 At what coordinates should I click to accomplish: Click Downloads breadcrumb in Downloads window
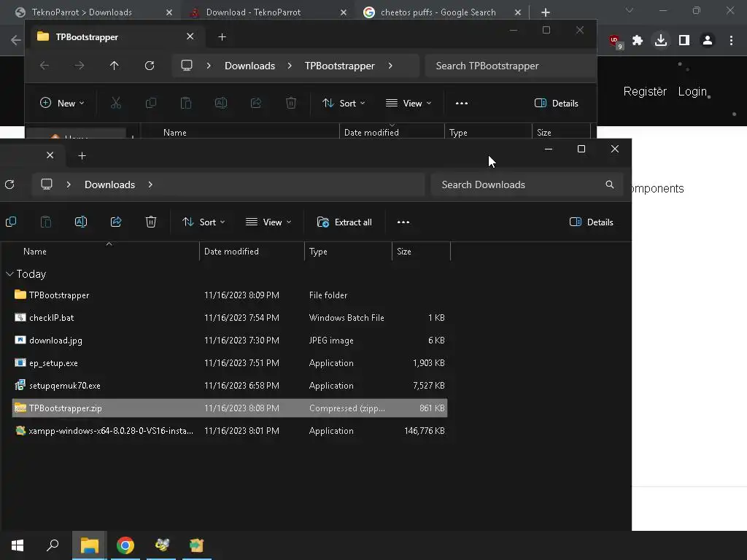click(x=109, y=184)
